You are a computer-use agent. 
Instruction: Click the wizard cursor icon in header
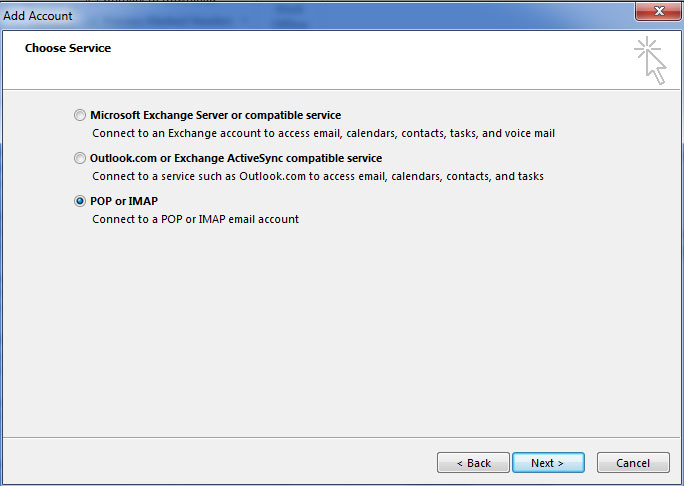click(x=650, y=60)
